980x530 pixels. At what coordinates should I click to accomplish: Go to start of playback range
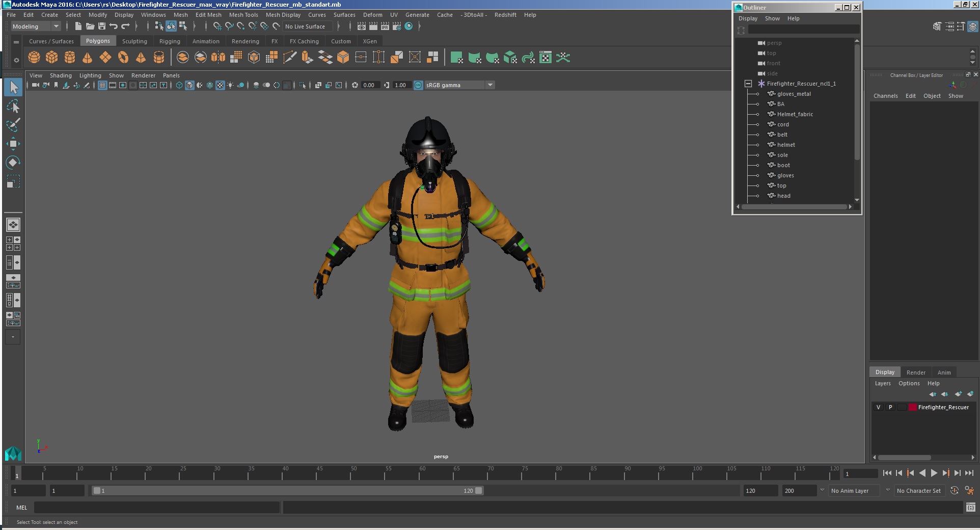(887, 473)
